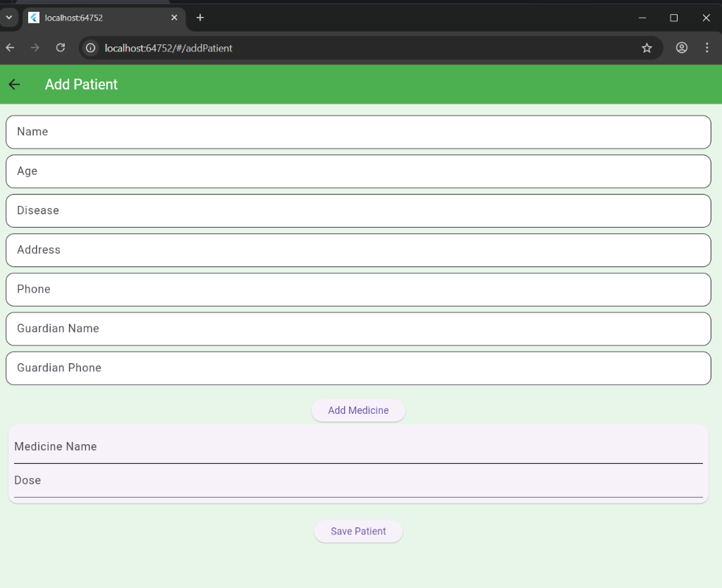Open the tab search dropdown arrow

point(8,18)
